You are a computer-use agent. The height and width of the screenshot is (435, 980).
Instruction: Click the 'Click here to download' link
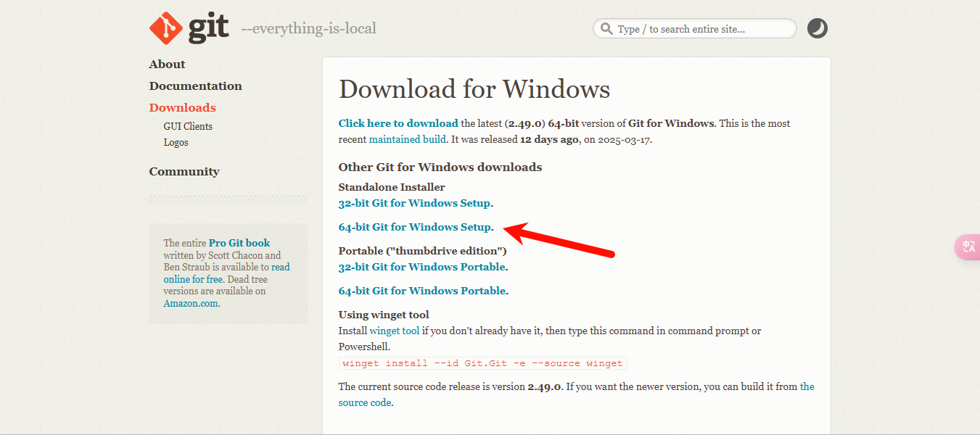pyautogui.click(x=398, y=123)
